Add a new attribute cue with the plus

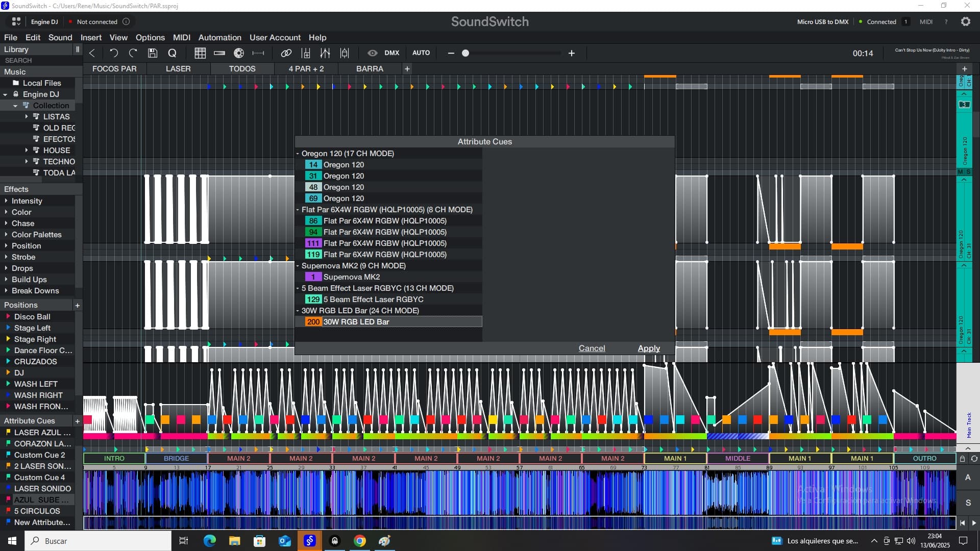[78, 421]
